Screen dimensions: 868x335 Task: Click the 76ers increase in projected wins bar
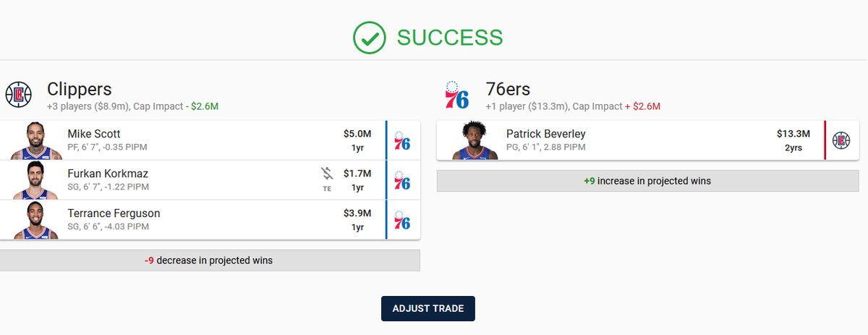(x=647, y=181)
